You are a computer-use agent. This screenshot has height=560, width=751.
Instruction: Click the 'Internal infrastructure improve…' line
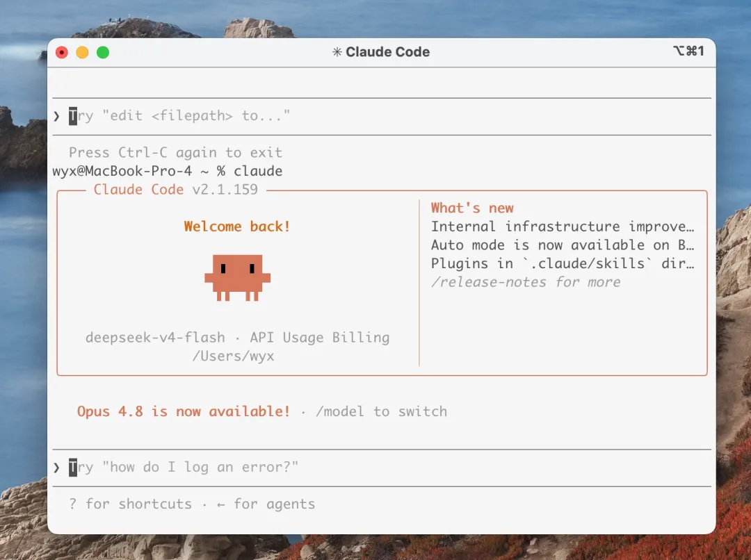click(x=563, y=227)
